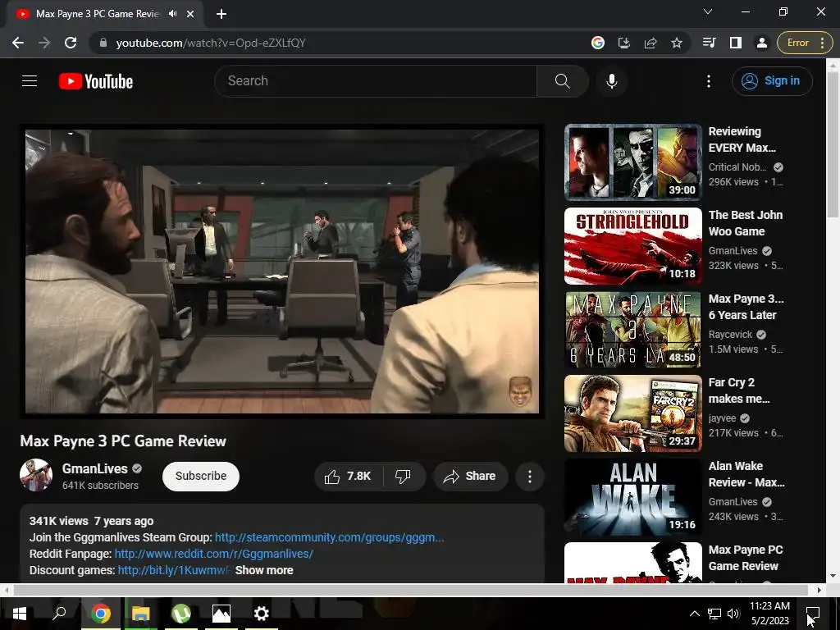Image resolution: width=840 pixels, height=630 pixels.
Task: Share the video with the Share button
Action: tap(470, 477)
